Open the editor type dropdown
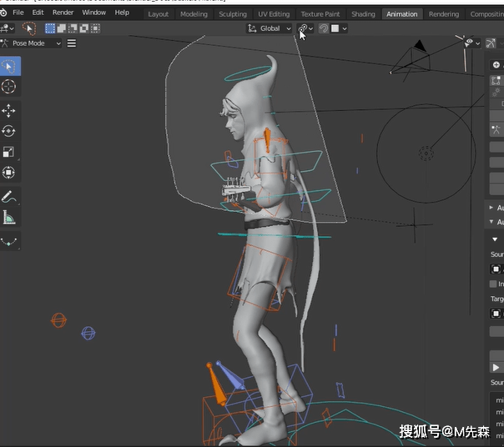The width and height of the screenshot is (504, 447). (x=7, y=28)
